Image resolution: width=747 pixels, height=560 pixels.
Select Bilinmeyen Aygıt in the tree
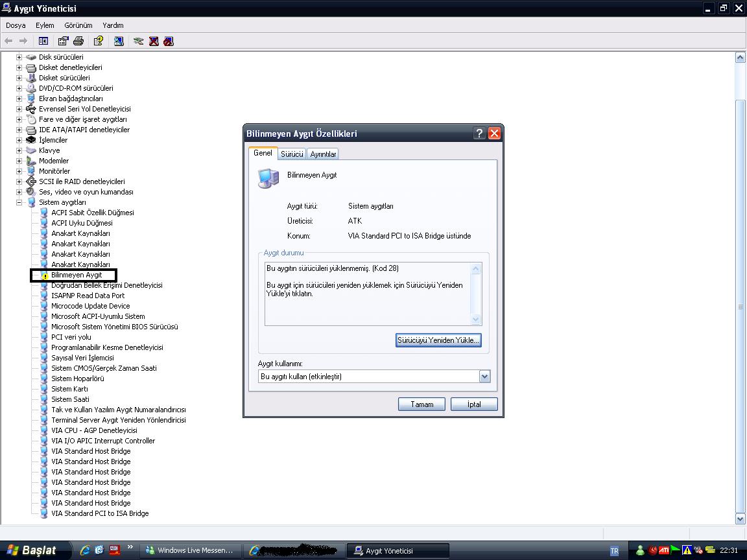pyautogui.click(x=77, y=275)
